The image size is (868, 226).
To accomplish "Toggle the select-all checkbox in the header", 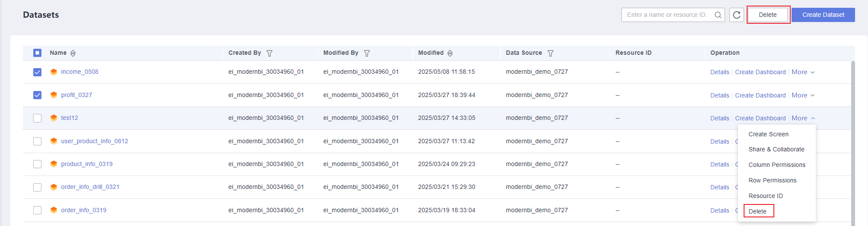I will [x=38, y=53].
